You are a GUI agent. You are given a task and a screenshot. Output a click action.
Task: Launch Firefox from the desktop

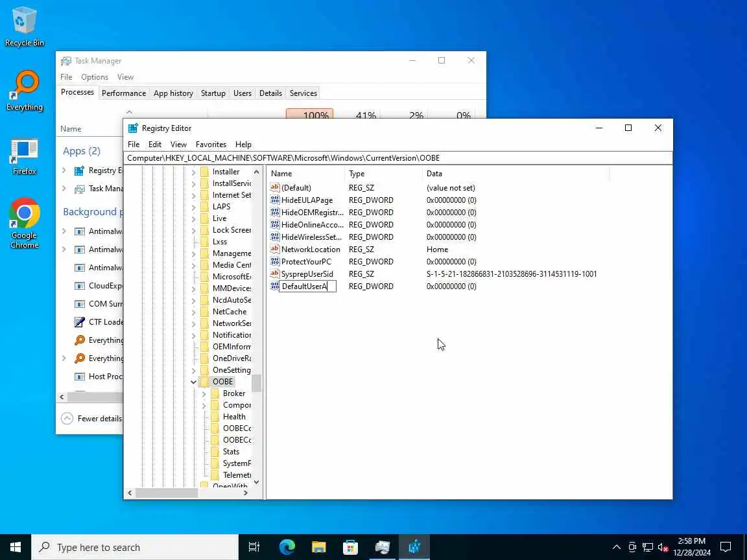pyautogui.click(x=24, y=156)
